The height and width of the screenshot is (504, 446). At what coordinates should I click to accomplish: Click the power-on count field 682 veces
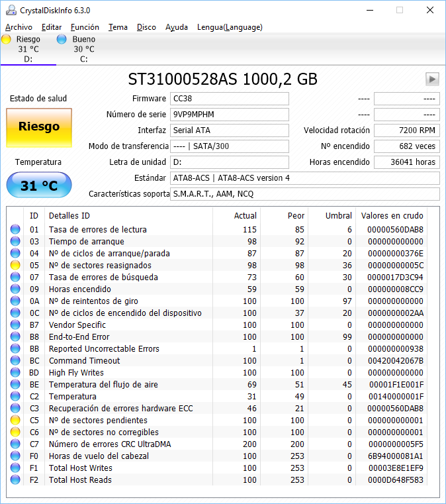pos(407,146)
